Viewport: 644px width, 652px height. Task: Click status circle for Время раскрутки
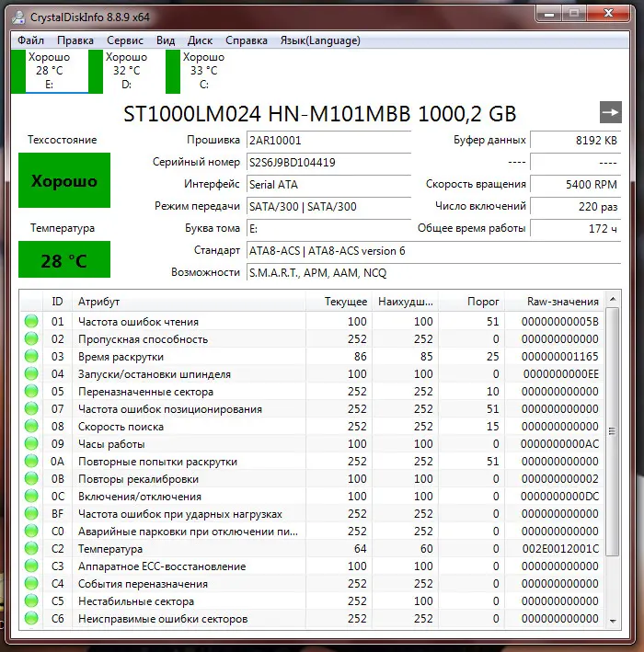pos(31,357)
